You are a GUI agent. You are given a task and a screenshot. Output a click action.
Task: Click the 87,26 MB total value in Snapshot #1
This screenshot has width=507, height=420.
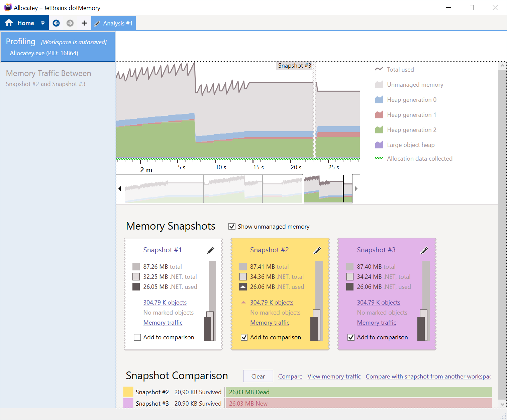[163, 267]
